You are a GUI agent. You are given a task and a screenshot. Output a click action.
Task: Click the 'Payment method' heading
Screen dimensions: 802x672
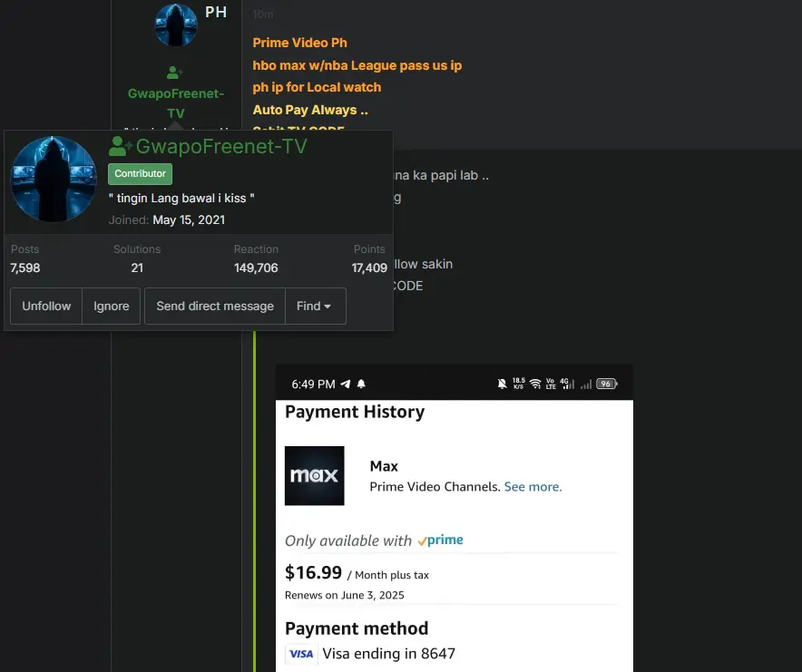click(357, 628)
